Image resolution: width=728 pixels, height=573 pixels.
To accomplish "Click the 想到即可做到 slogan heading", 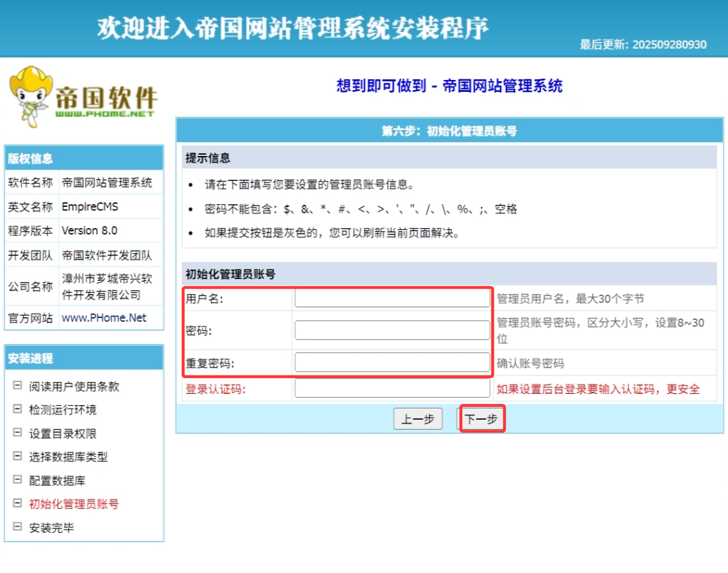I will click(449, 86).
